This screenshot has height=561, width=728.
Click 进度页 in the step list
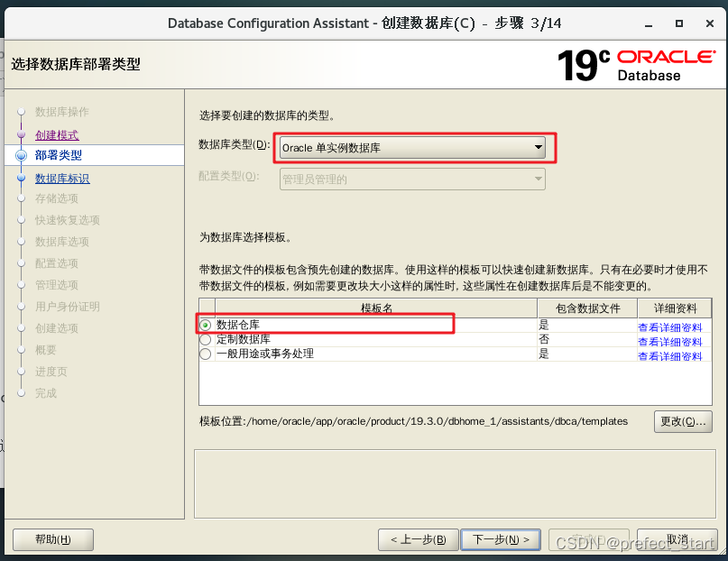click(x=51, y=372)
